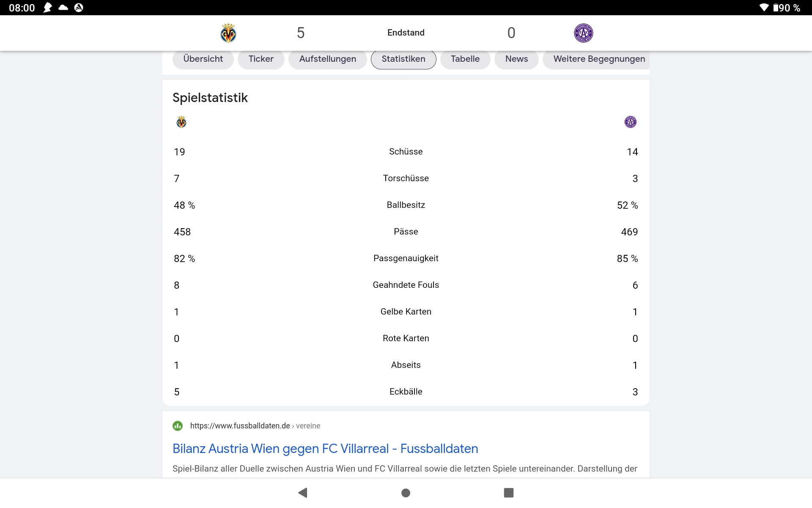
Task: Tap small Villarreal logo above statistics
Action: point(181,122)
